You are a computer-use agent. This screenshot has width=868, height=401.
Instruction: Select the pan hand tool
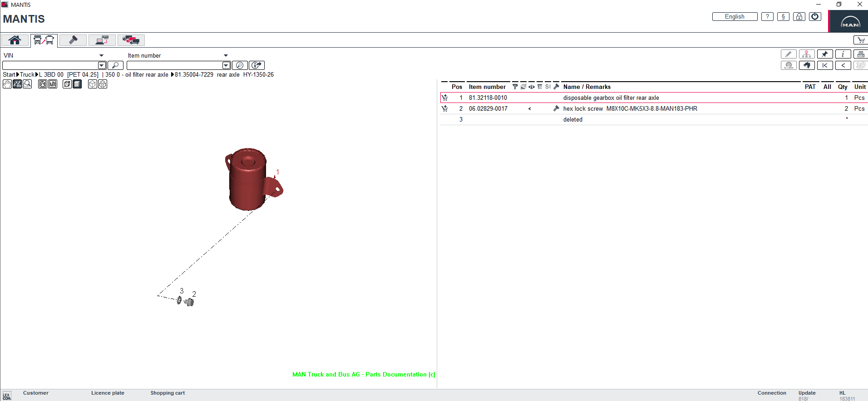[x=7, y=84]
